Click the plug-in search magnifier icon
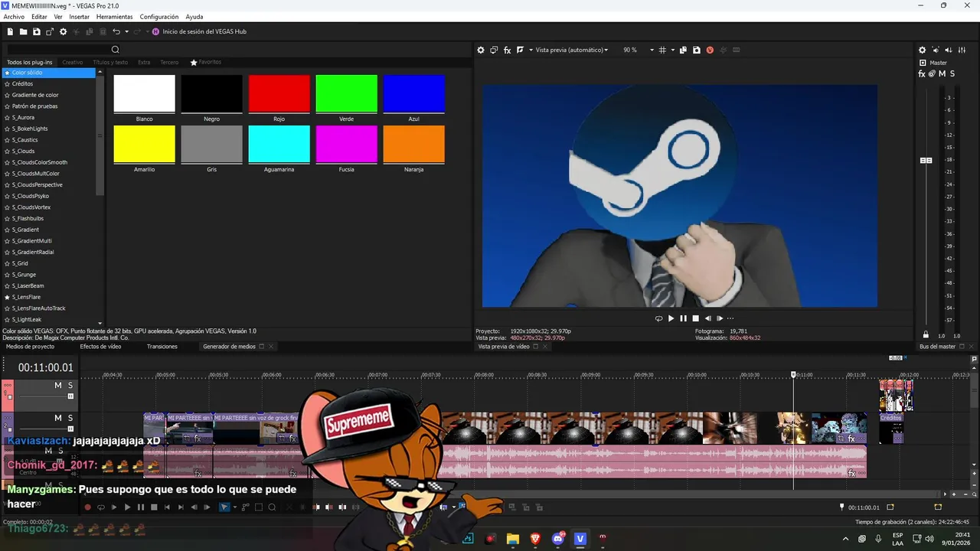The width and height of the screenshot is (980, 551). tap(116, 50)
